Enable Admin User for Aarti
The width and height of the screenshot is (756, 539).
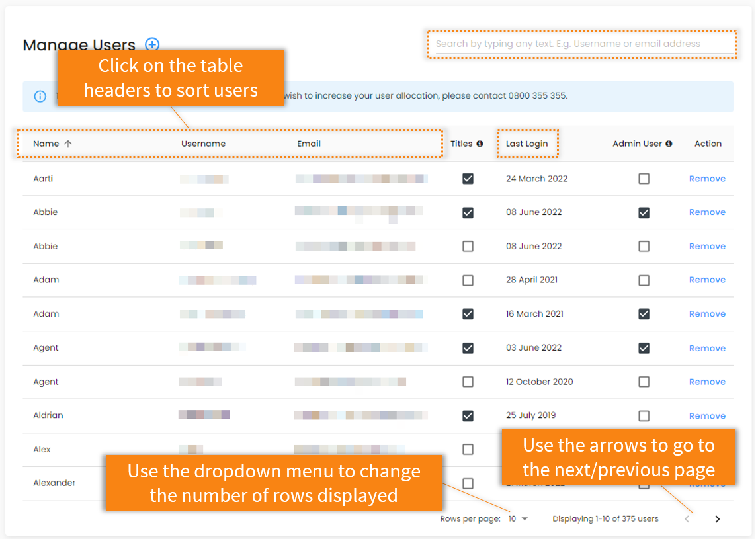pos(644,179)
